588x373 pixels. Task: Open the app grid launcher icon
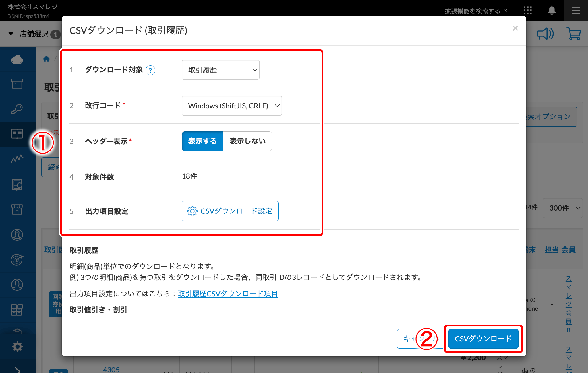pos(527,10)
